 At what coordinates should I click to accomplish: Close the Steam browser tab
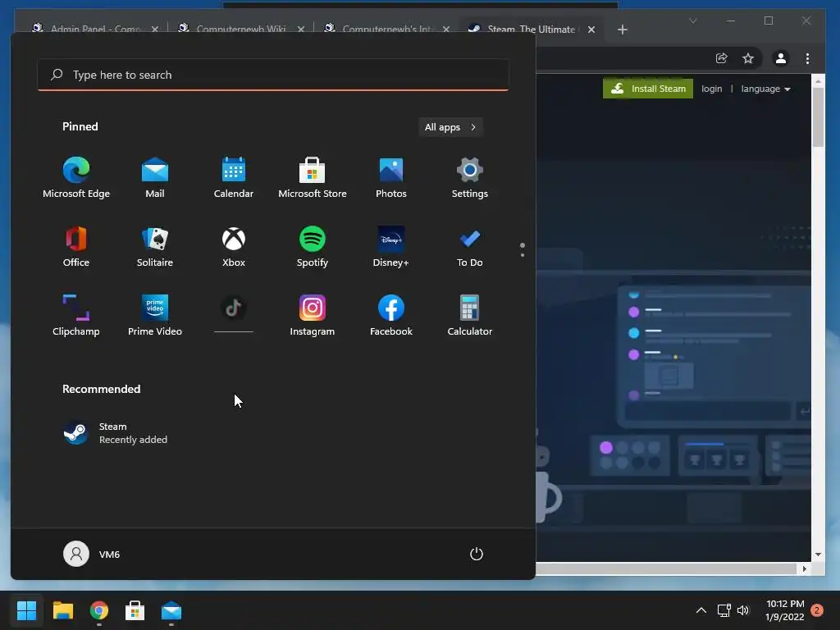591,30
